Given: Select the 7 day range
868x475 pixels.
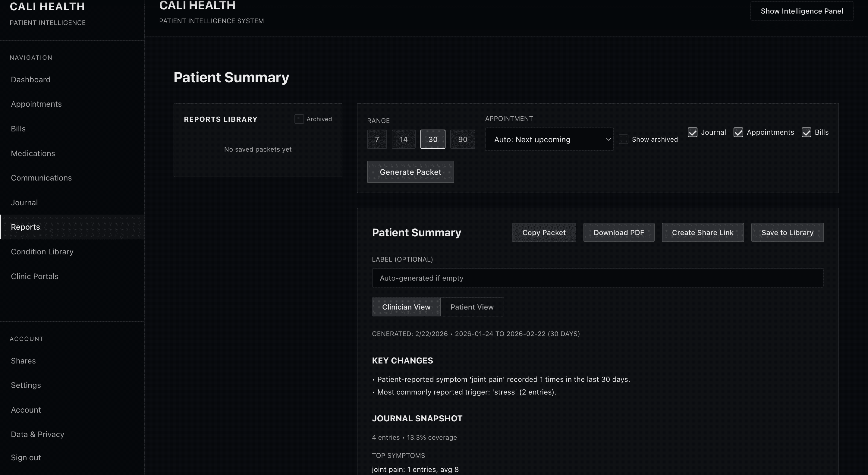Looking at the screenshot, I should [x=377, y=139].
